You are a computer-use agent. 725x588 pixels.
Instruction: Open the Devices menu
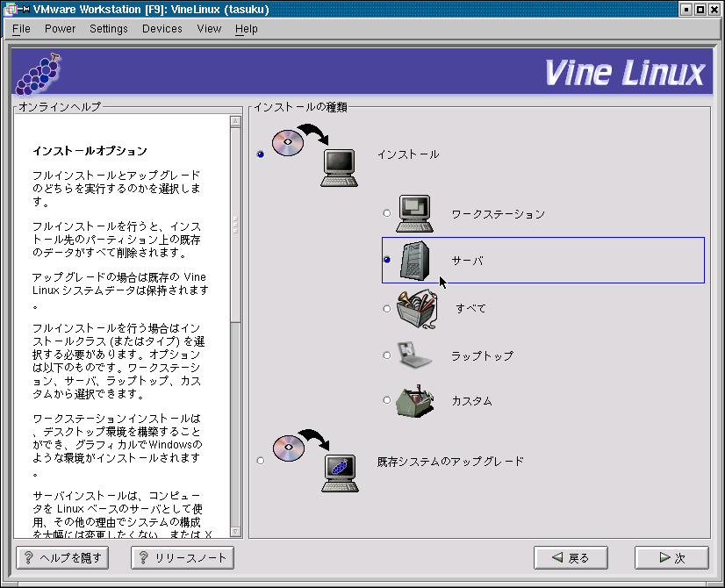point(162,29)
